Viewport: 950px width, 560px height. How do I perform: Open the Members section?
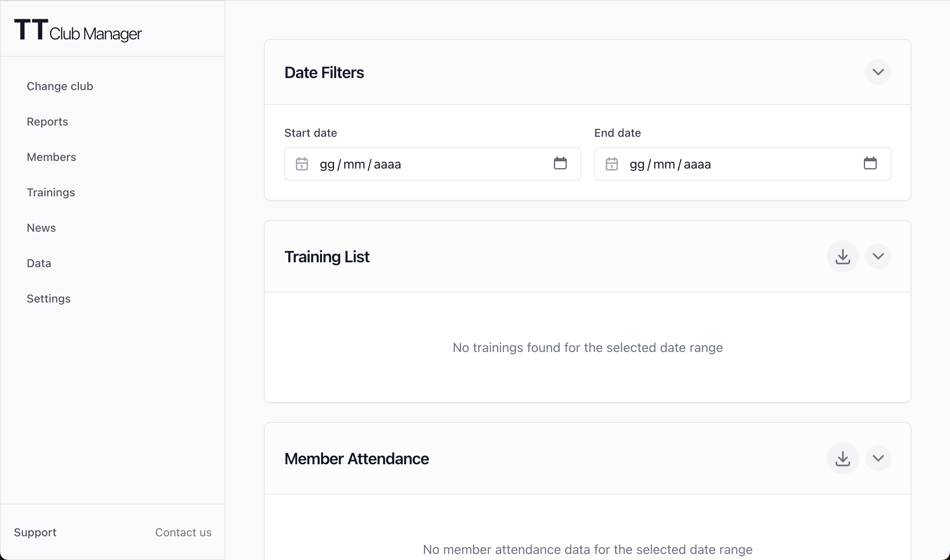52,157
